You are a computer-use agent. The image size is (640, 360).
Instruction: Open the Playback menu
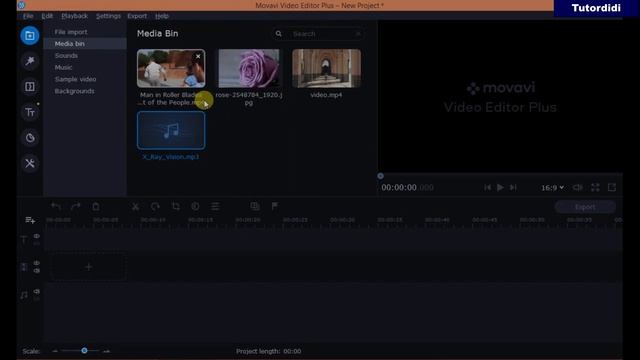pyautogui.click(x=74, y=16)
